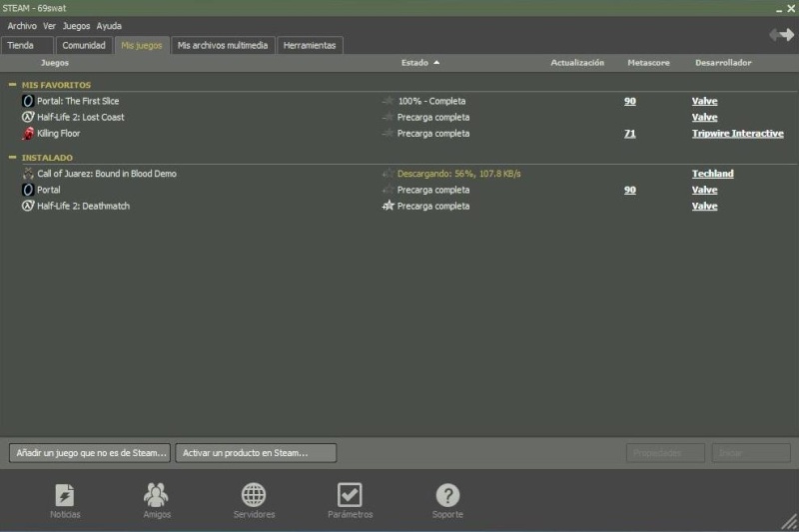The width and height of the screenshot is (799, 532).
Task: Select Half-Life 2: Lost Coast game name
Action: point(81,117)
